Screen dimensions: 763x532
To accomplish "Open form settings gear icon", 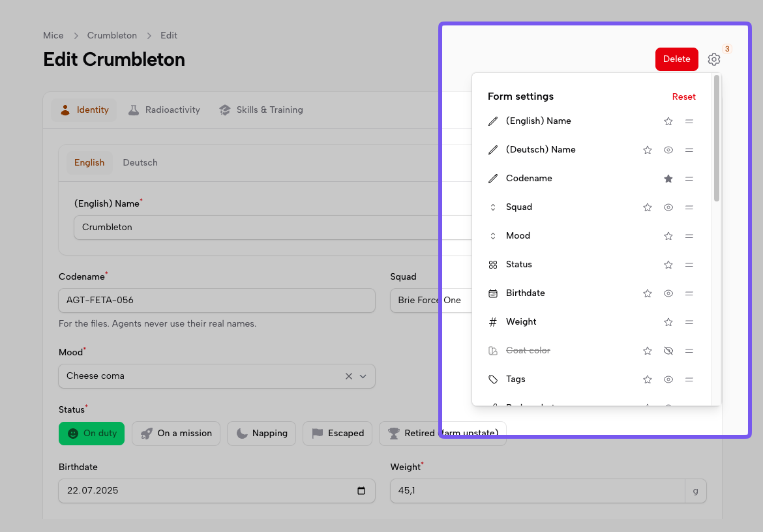I will coord(713,59).
